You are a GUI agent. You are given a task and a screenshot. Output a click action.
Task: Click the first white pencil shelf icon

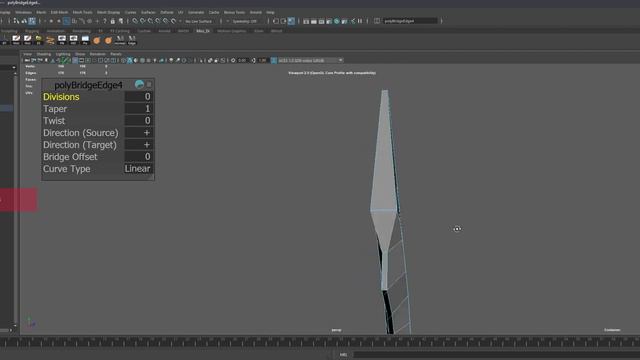click(x=16, y=40)
